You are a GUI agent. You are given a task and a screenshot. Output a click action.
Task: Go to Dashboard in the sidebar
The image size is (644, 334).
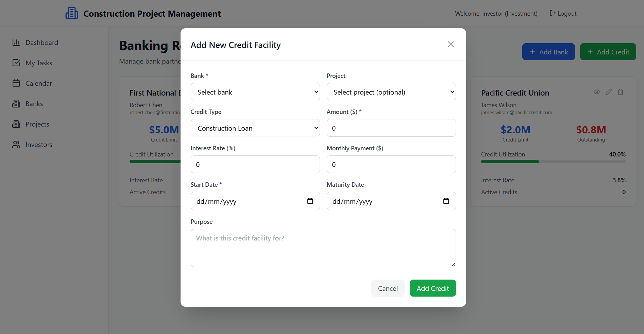pos(41,43)
